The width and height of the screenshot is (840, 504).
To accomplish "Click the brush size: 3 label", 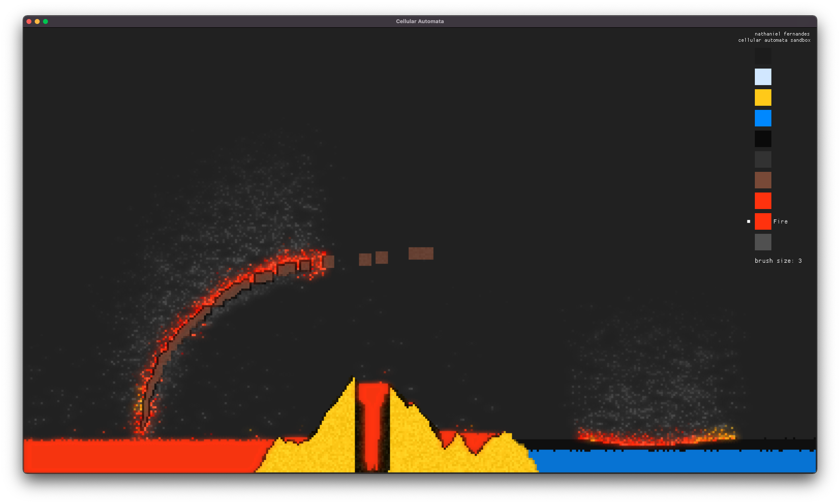I will (x=778, y=261).
